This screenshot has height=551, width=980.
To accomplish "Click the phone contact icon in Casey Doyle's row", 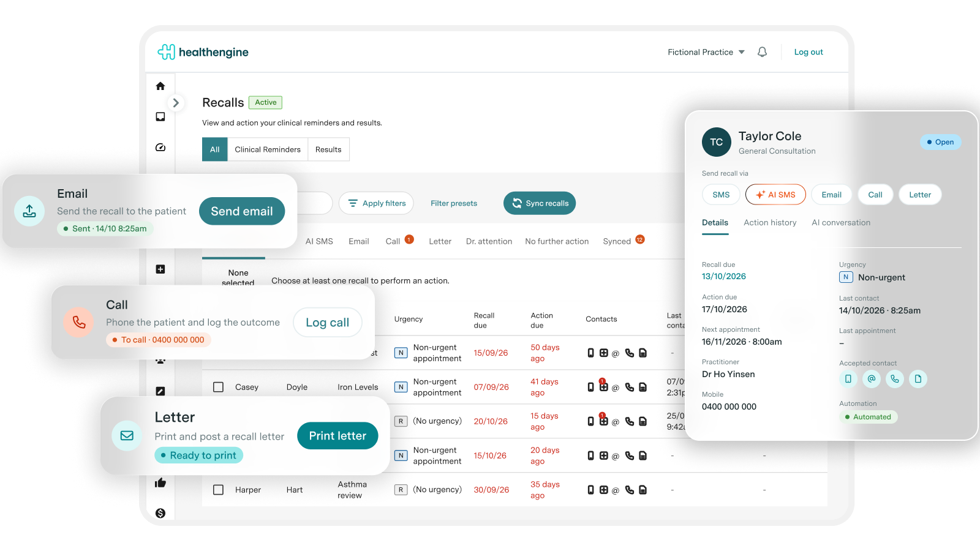I will click(x=630, y=388).
